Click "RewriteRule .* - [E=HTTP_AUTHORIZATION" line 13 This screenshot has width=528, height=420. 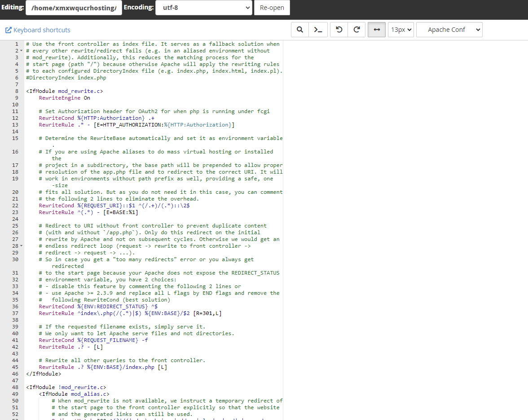[136, 125]
